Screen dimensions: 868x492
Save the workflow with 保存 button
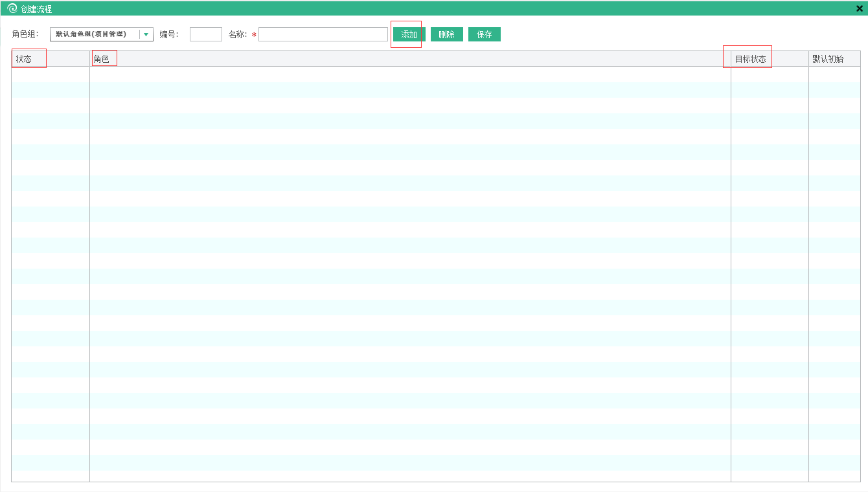tap(484, 34)
